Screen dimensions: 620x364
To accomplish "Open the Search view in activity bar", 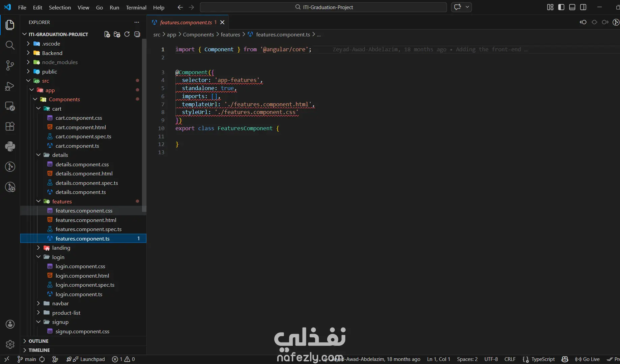I will 10,45.
